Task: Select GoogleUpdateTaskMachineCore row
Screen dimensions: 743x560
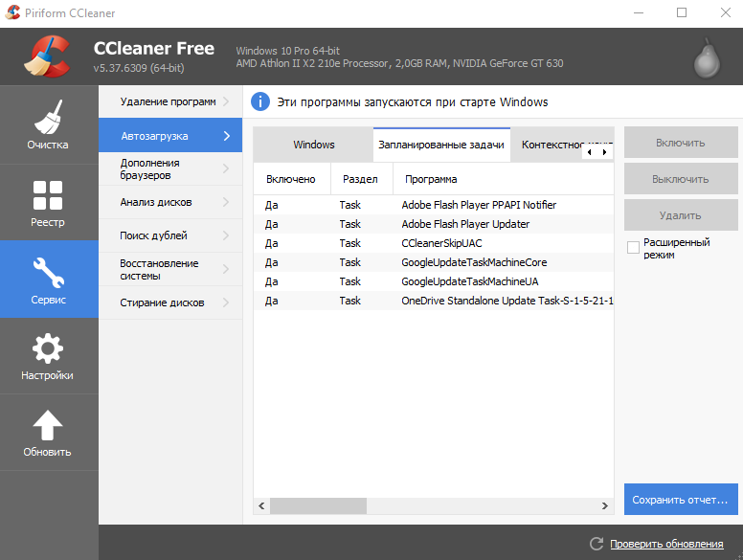Action: pos(434,262)
